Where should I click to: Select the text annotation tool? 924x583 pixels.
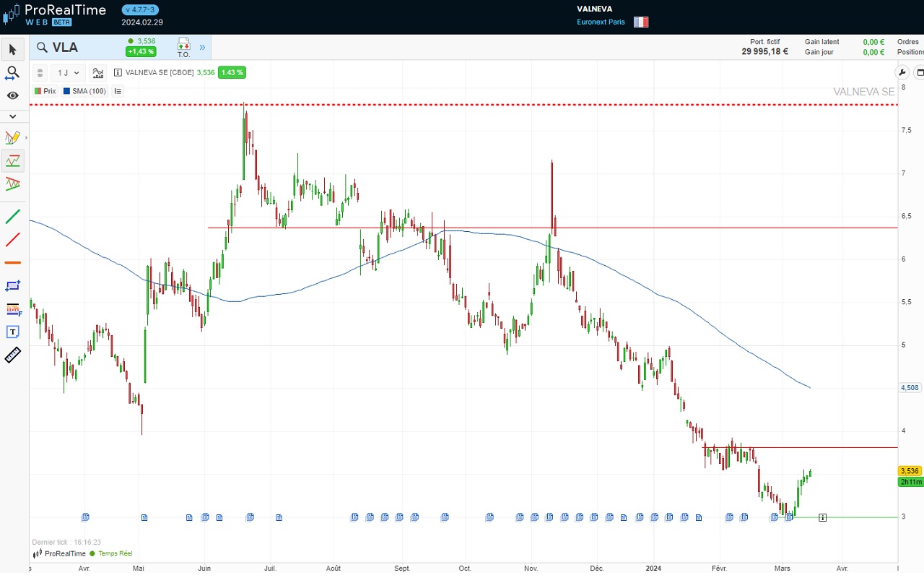[12, 332]
